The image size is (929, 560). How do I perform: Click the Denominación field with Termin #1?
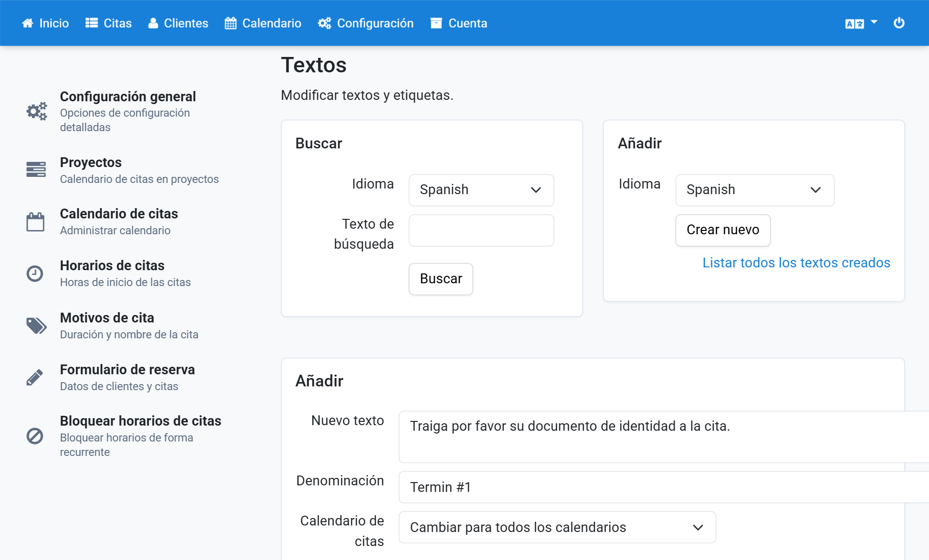pos(664,487)
